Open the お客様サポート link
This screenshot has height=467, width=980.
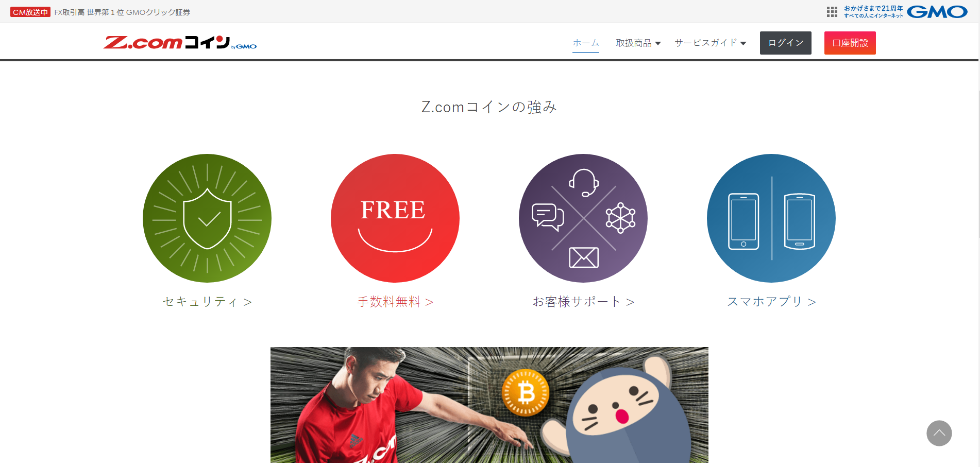pos(583,302)
